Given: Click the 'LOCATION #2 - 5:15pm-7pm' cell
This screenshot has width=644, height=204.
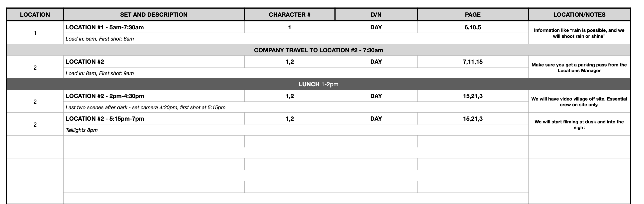Looking at the screenshot, I should pyautogui.click(x=105, y=118).
